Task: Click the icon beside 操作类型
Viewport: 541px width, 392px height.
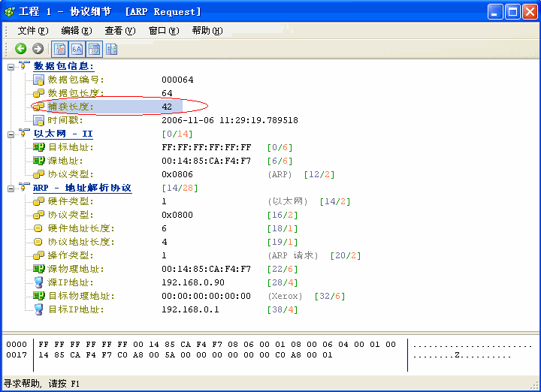Action: click(38, 255)
